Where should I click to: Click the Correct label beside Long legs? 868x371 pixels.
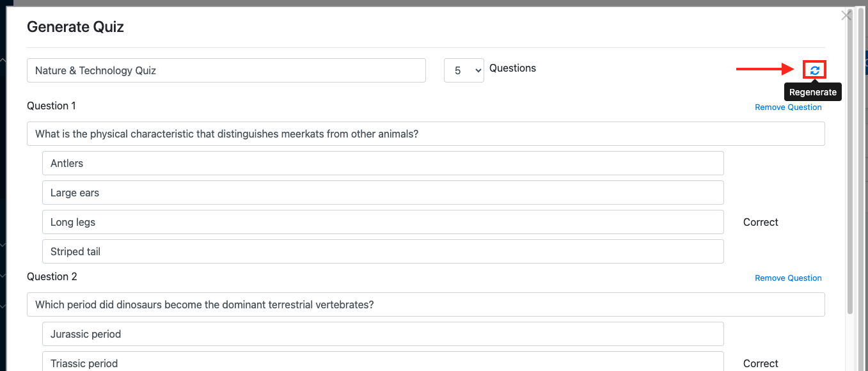click(x=761, y=222)
